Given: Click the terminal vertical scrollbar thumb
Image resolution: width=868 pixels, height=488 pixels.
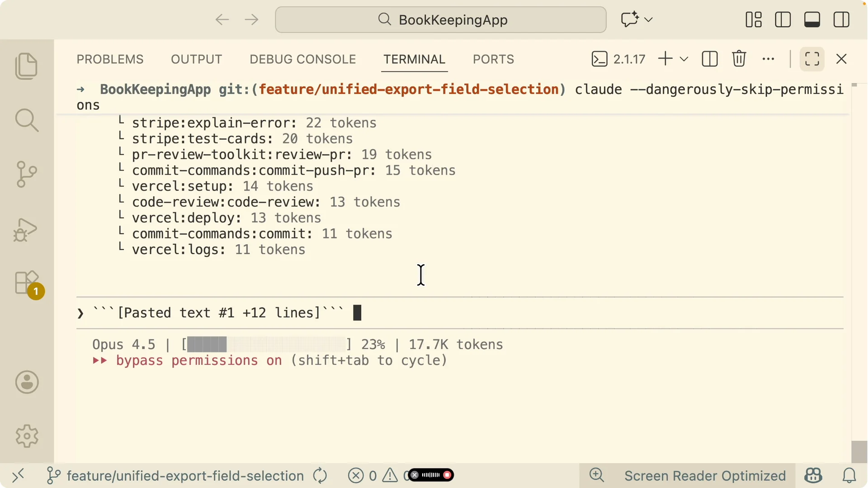Looking at the screenshot, I should (859, 451).
